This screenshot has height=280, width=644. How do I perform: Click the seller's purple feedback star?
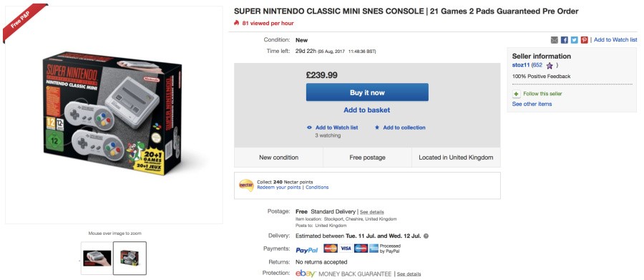click(x=550, y=65)
